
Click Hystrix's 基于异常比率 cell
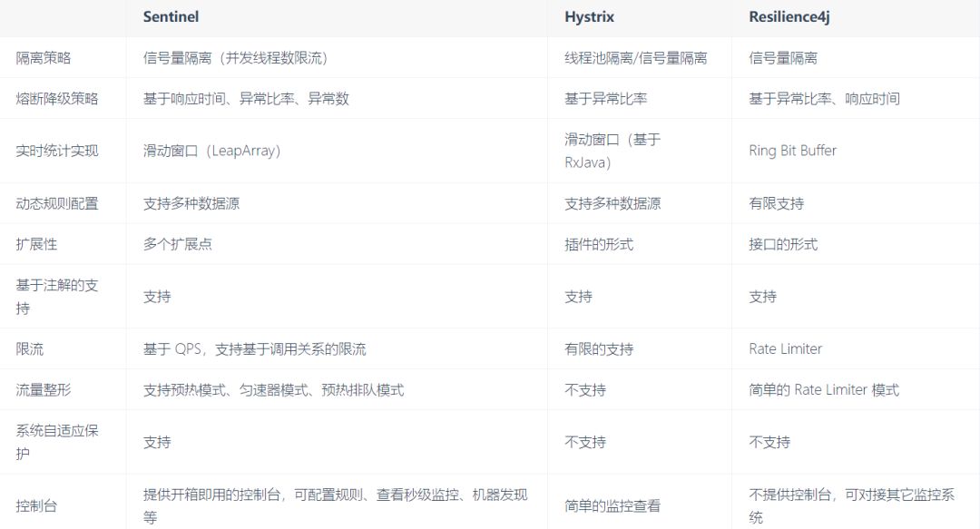pos(605,99)
